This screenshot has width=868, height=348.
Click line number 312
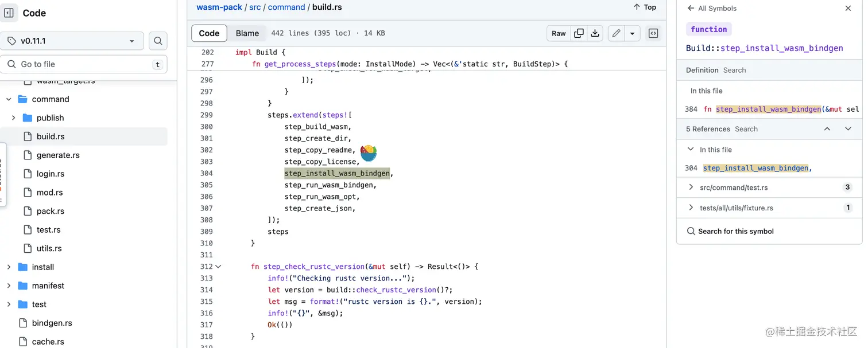206,267
